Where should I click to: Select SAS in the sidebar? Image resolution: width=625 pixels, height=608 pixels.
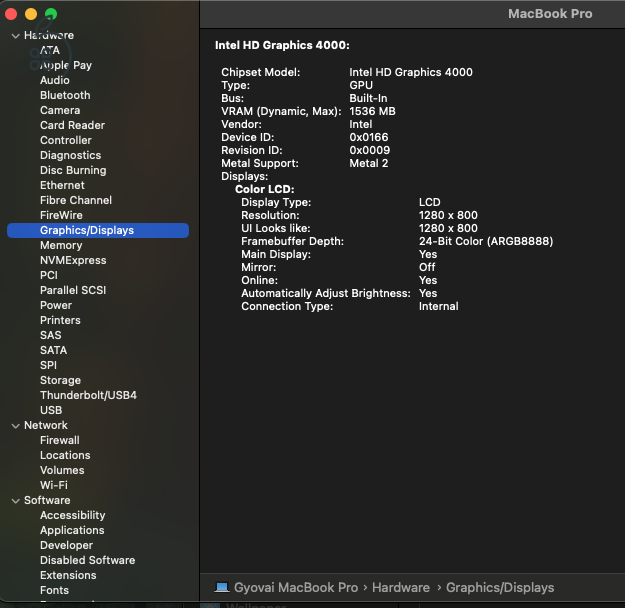51,335
